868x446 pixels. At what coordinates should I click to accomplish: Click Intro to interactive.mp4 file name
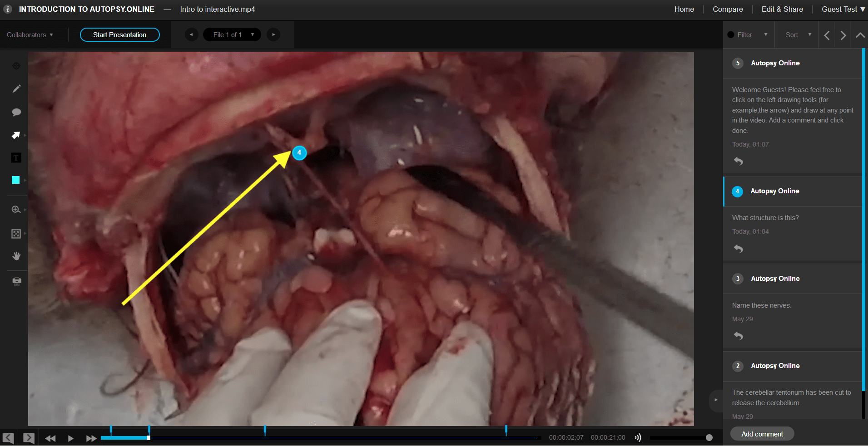click(218, 9)
